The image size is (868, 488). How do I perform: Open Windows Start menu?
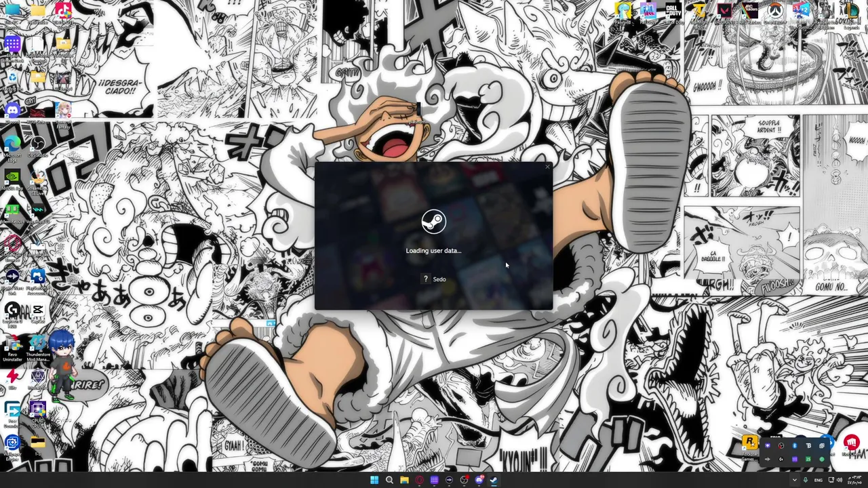click(x=374, y=480)
